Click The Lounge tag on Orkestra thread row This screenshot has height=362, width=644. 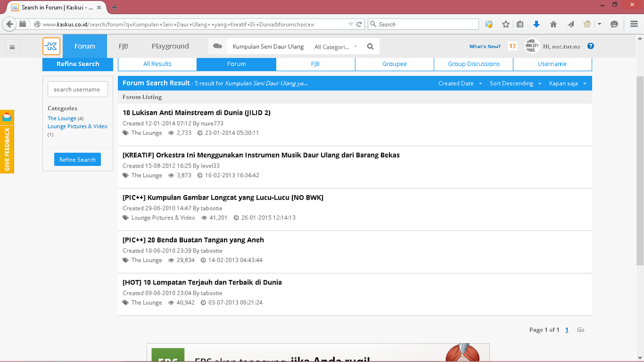146,175
